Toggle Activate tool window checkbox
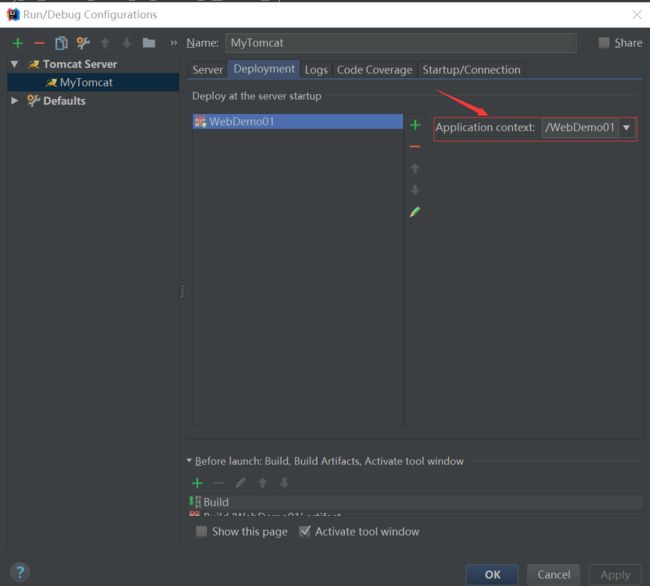The width and height of the screenshot is (650, 586). click(305, 531)
